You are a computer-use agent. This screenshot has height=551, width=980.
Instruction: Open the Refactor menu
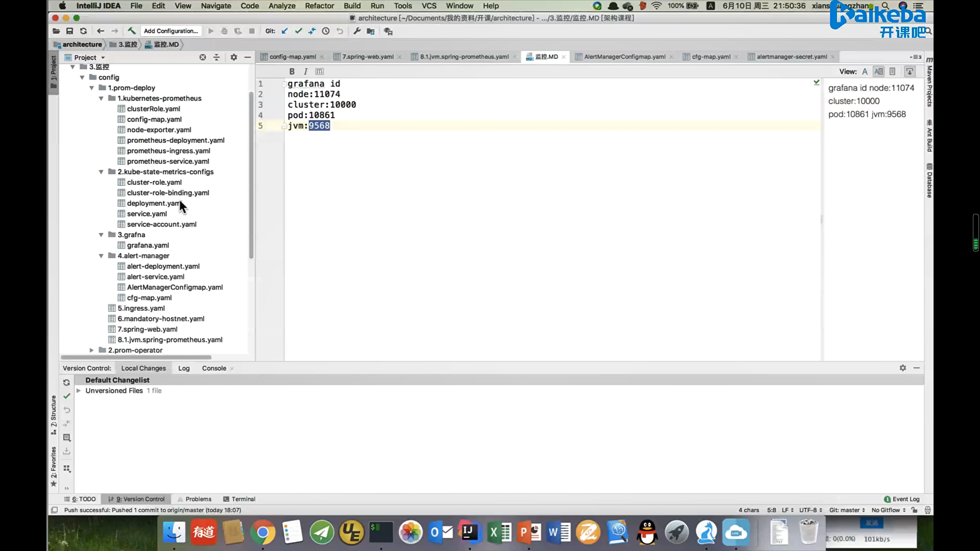click(x=319, y=6)
